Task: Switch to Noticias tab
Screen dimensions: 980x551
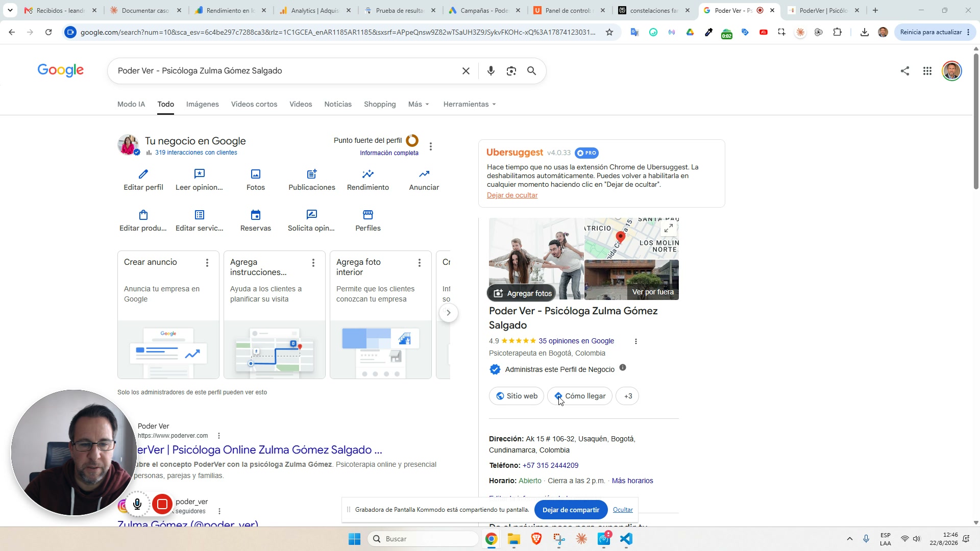Action: [x=338, y=104]
